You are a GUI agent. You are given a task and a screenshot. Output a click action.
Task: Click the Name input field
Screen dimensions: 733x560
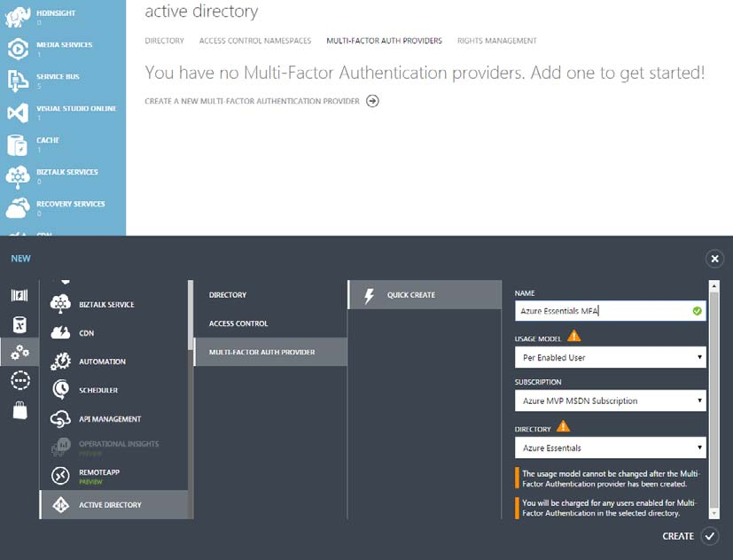[x=603, y=311]
